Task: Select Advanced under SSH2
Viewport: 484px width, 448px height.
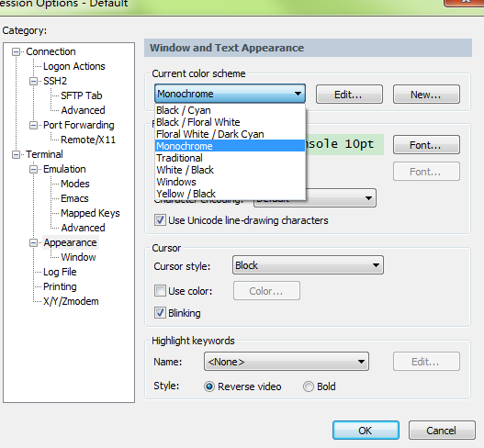Action: (x=83, y=110)
